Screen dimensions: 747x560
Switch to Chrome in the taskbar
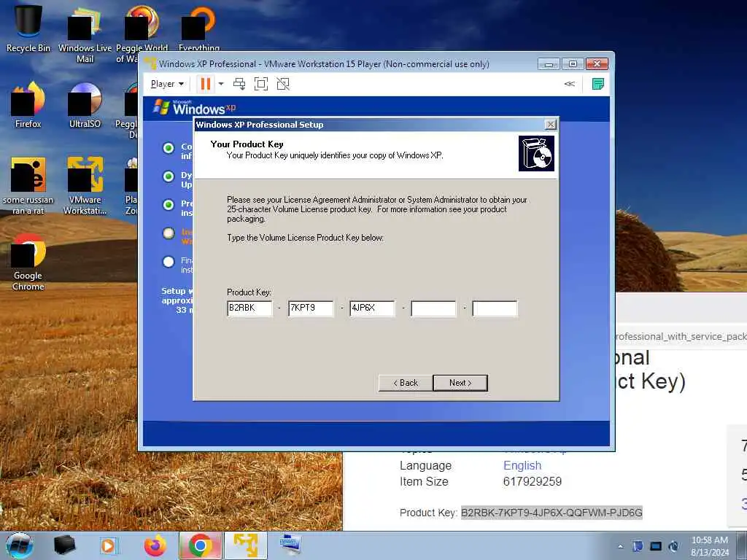click(201, 545)
